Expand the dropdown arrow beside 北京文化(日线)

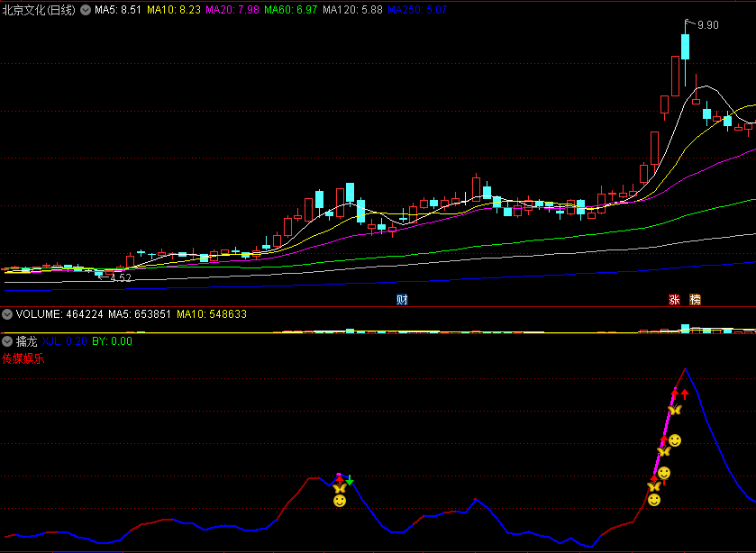coord(86,10)
